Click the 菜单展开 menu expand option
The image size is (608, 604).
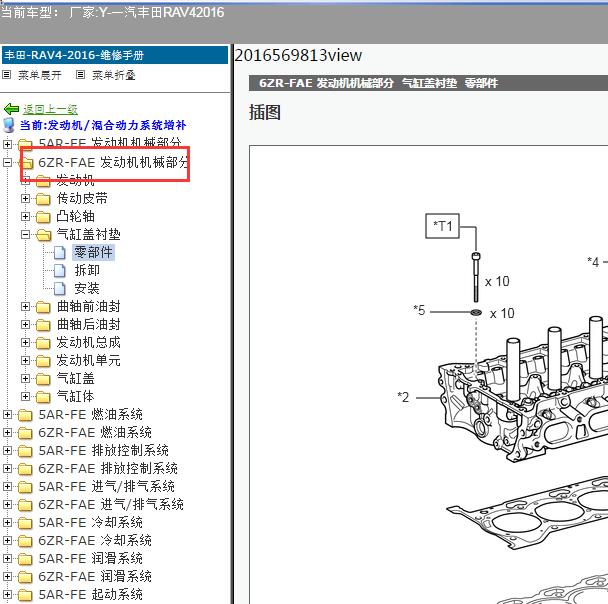pos(40,75)
